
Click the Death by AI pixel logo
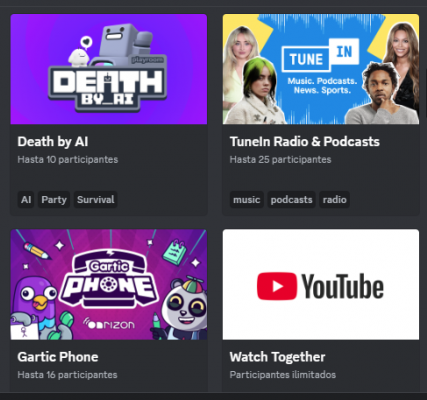[x=108, y=87]
